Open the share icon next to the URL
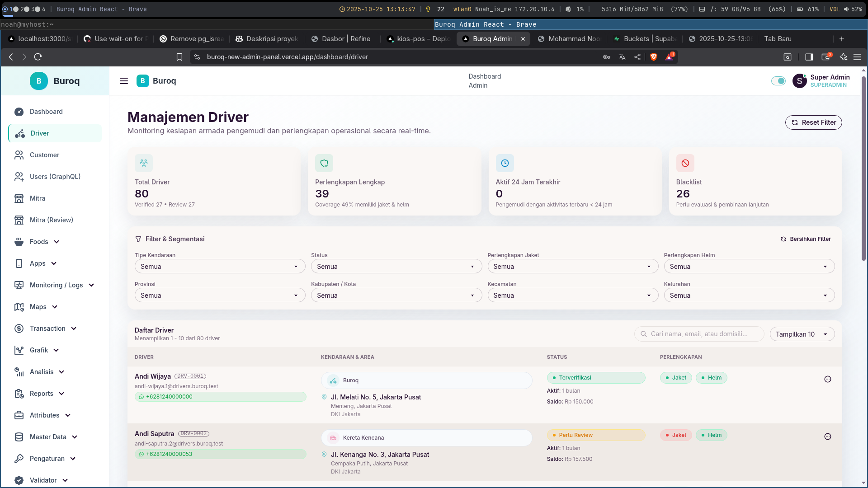The width and height of the screenshot is (868, 488). click(638, 57)
